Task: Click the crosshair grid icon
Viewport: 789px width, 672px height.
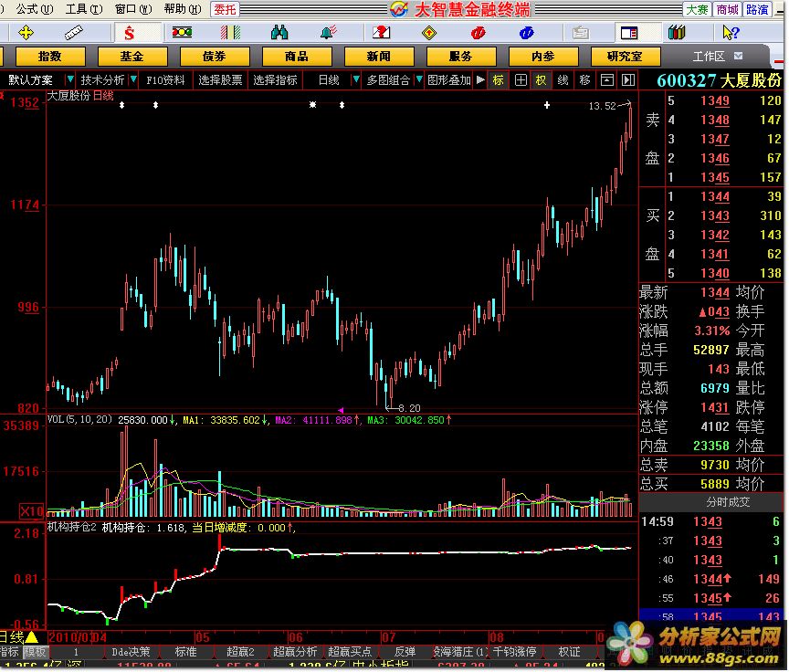Action: click(521, 80)
